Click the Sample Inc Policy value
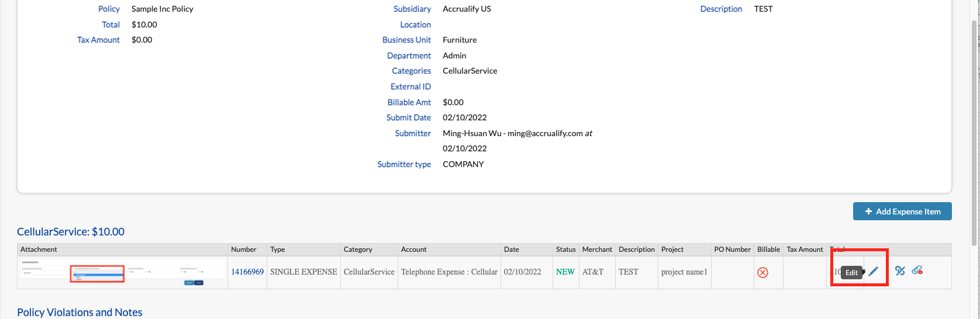The image size is (980, 319). (162, 9)
